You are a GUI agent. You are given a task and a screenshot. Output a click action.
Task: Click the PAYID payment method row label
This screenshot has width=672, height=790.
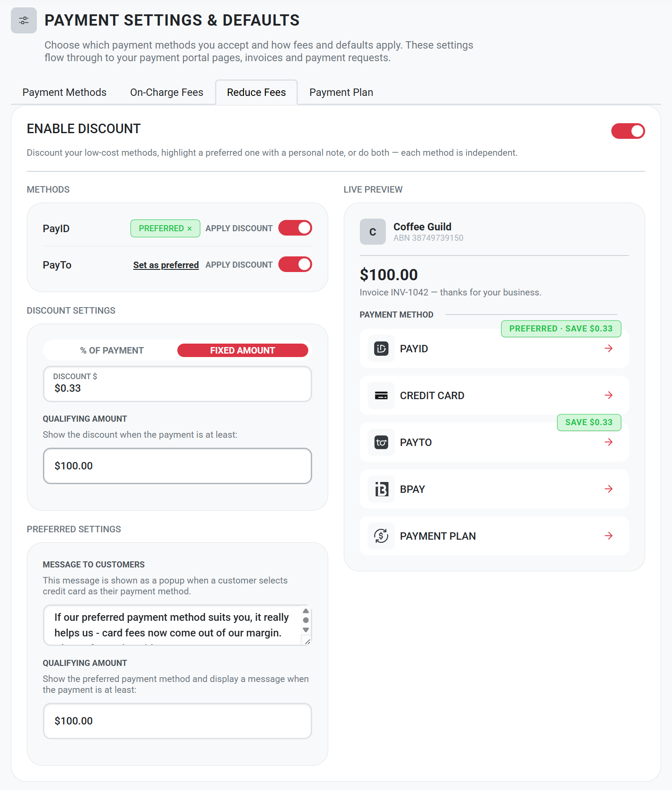[x=414, y=349]
